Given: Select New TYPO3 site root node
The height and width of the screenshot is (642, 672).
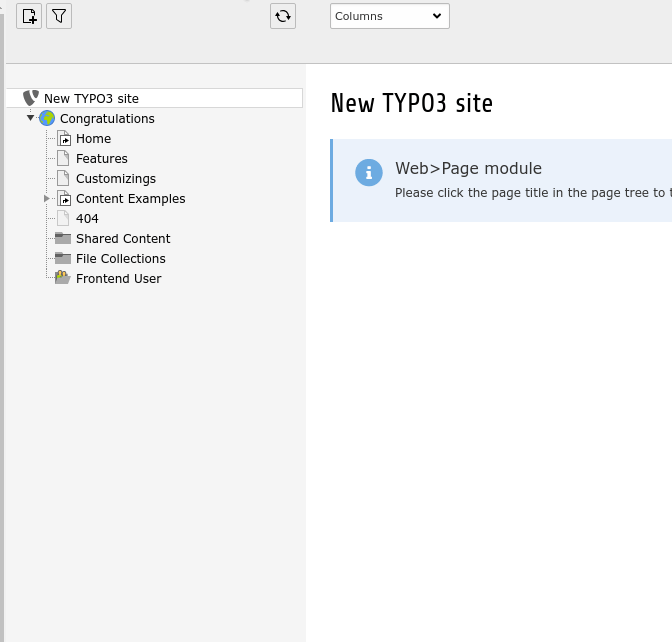Looking at the screenshot, I should (x=91, y=99).
